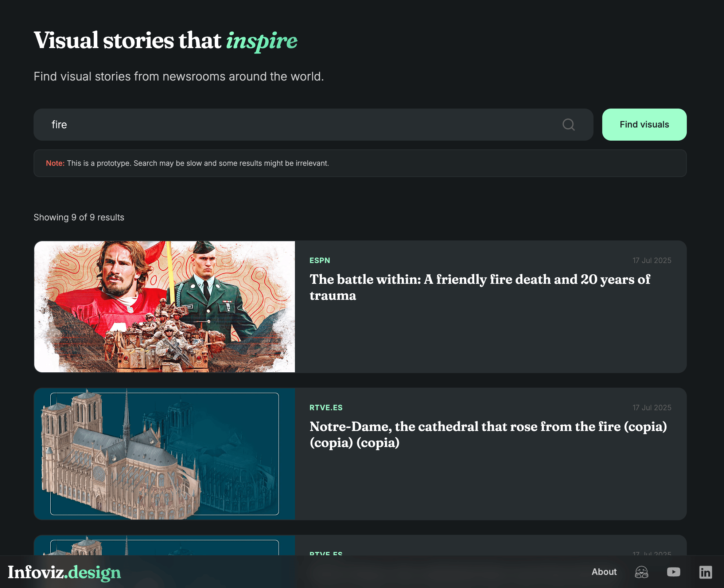Open the Notre-Dame cathedral fire story
724x588 pixels.
(488, 435)
